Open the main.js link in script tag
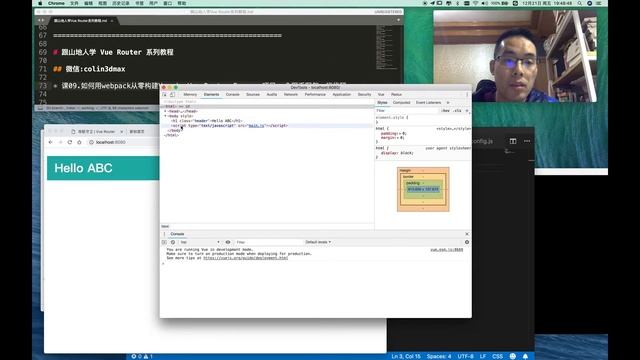Screen dimensions: 640x360 tap(256, 126)
